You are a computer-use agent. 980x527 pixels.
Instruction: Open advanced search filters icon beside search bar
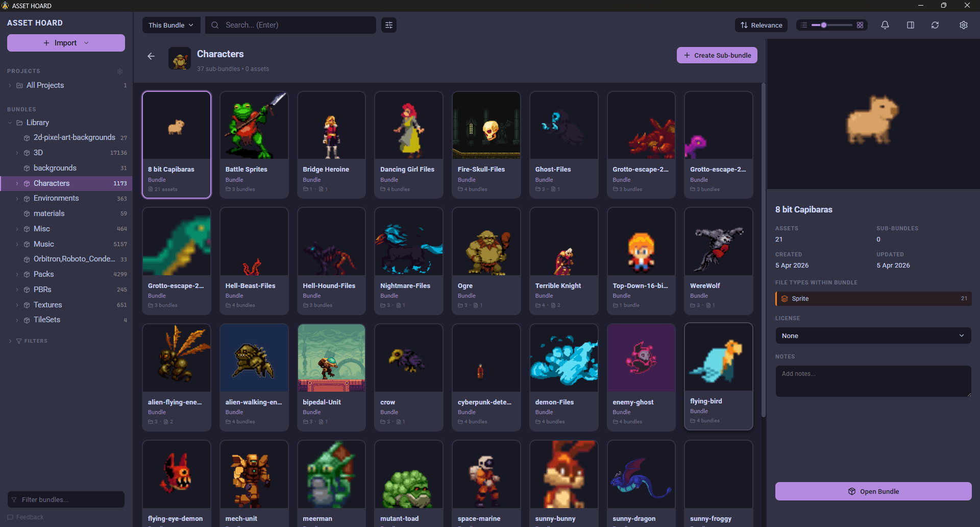click(x=388, y=25)
